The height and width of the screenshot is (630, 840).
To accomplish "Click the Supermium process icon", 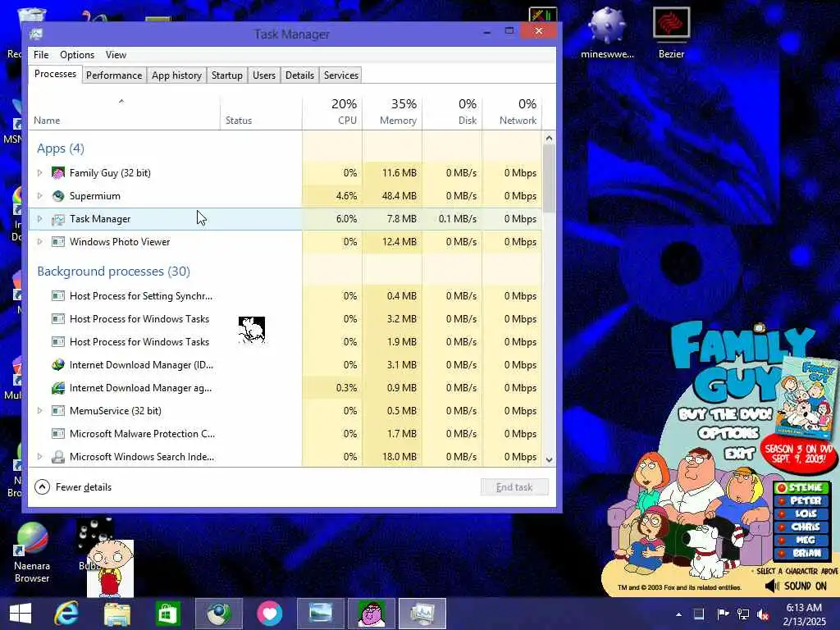I will (58, 195).
